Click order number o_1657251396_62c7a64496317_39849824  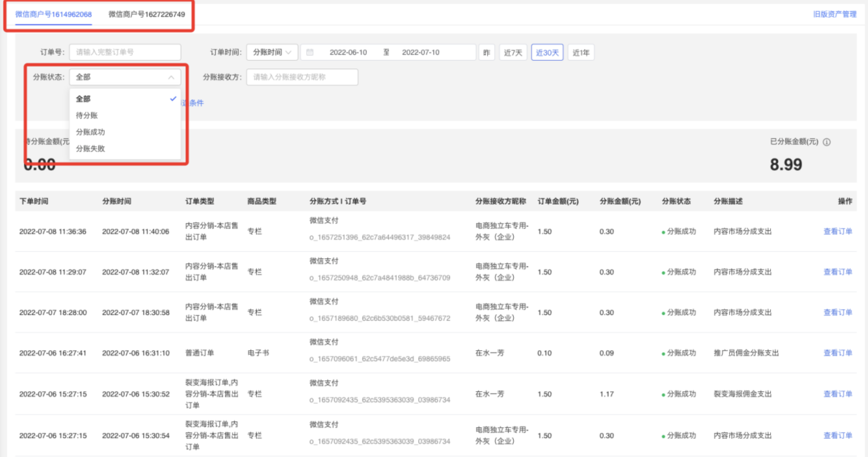pyautogui.click(x=380, y=237)
